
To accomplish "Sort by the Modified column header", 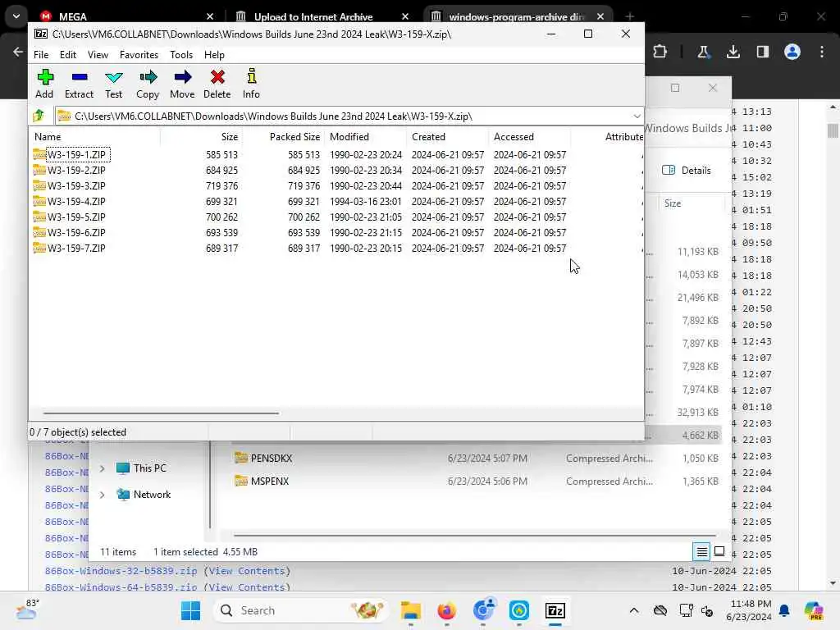I will click(366, 137).
